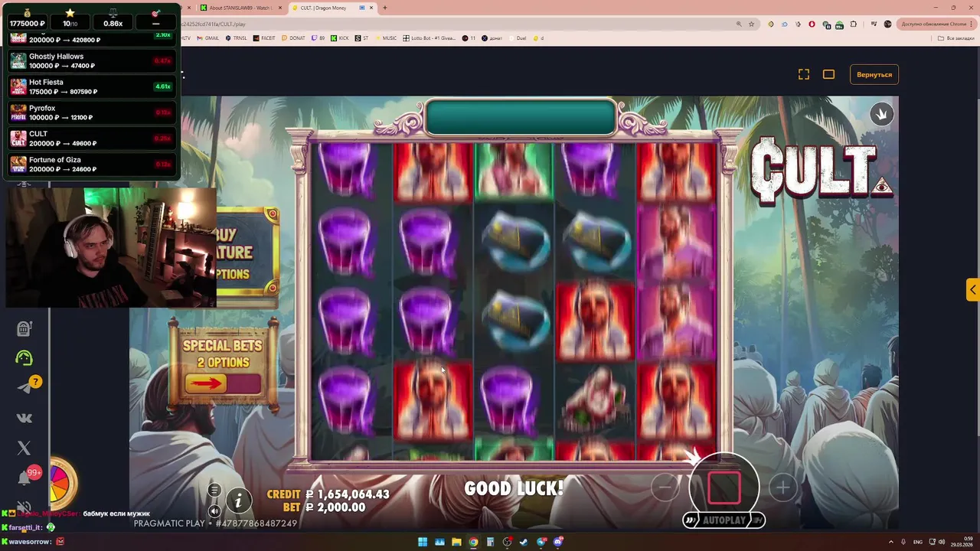Select Ghostly Hallows entry in overlay list
The image size is (980, 551).
click(x=91, y=61)
